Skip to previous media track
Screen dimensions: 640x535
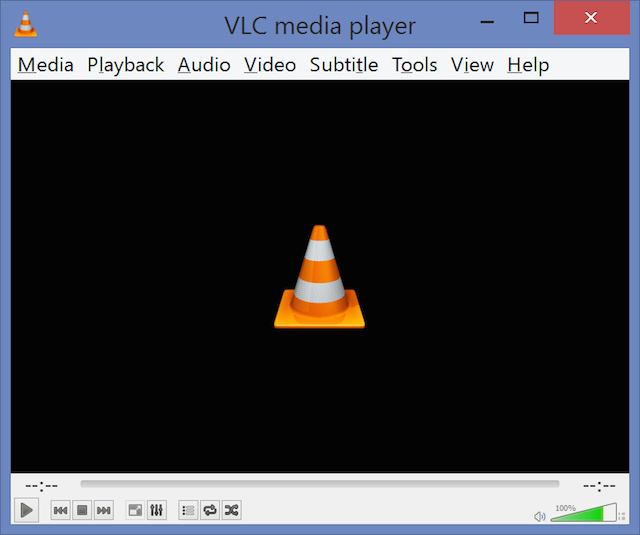pos(60,510)
